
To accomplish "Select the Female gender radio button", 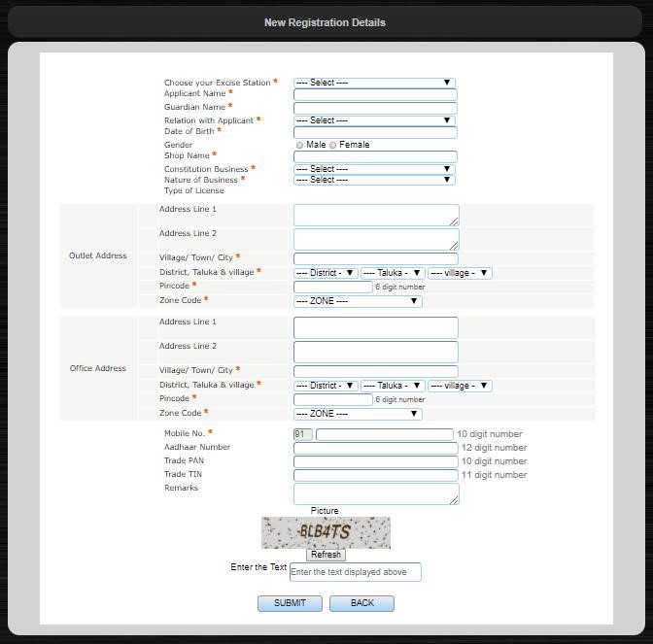I will [x=333, y=145].
